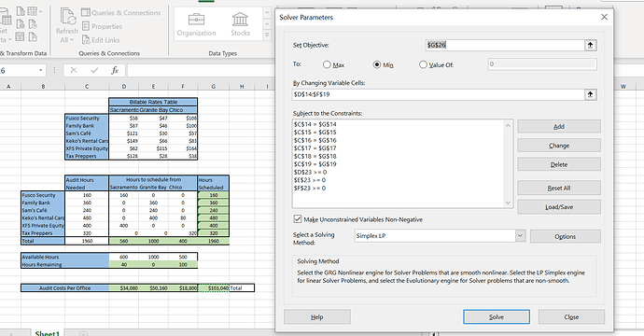Click the Recent Sources clock icon
The width and height of the screenshot is (644, 336).
point(33,24)
